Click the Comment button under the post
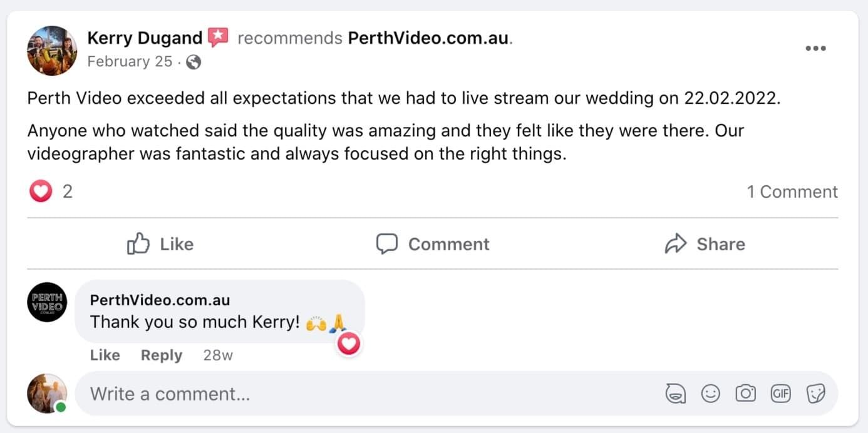 click(433, 244)
